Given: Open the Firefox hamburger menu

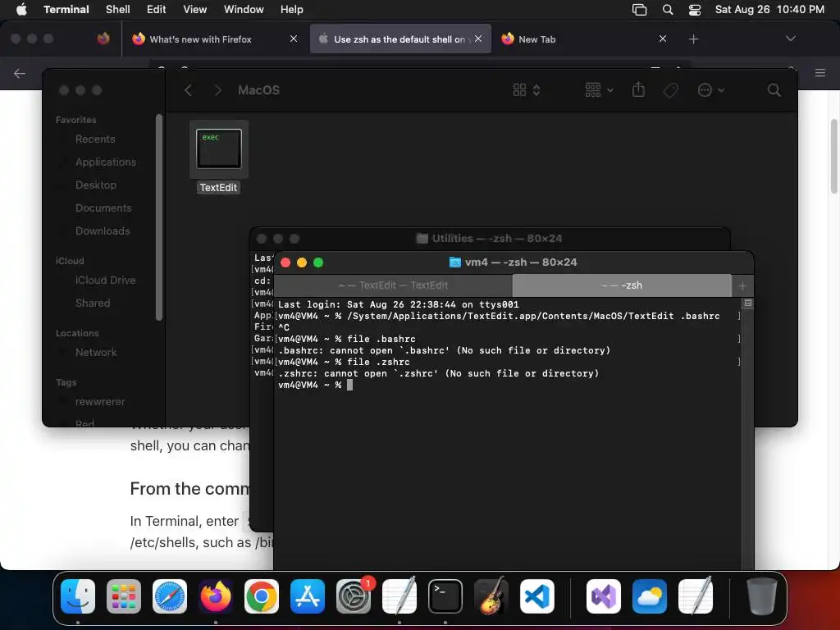Looking at the screenshot, I should [819, 72].
